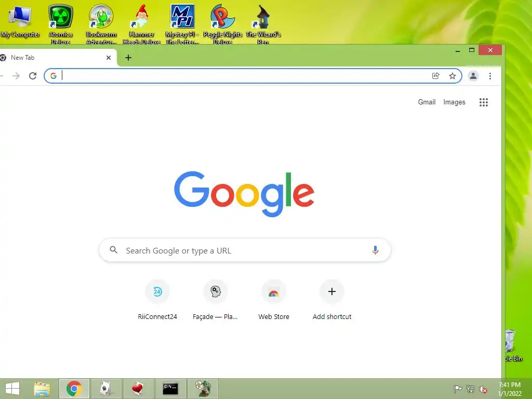Open the Solitaire card game taskbar icon
This screenshot has width=532, height=399.
click(106, 389)
